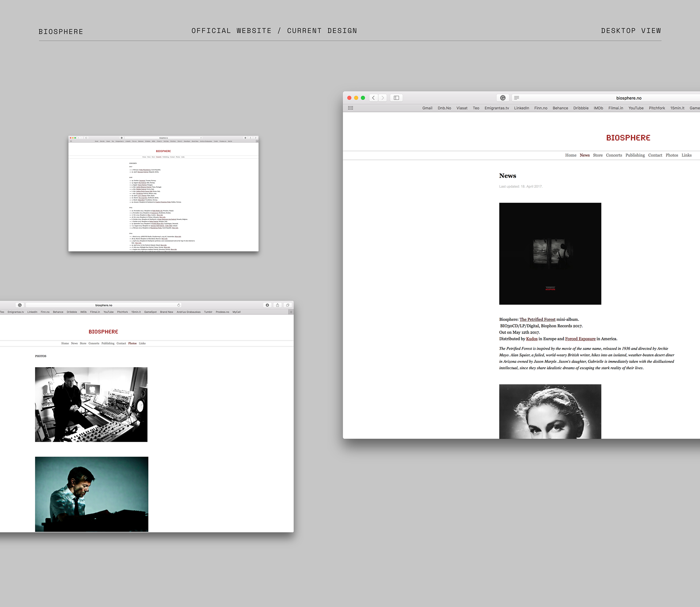This screenshot has height=607, width=700.
Task: Select Links in News window site menu
Action: (x=687, y=155)
